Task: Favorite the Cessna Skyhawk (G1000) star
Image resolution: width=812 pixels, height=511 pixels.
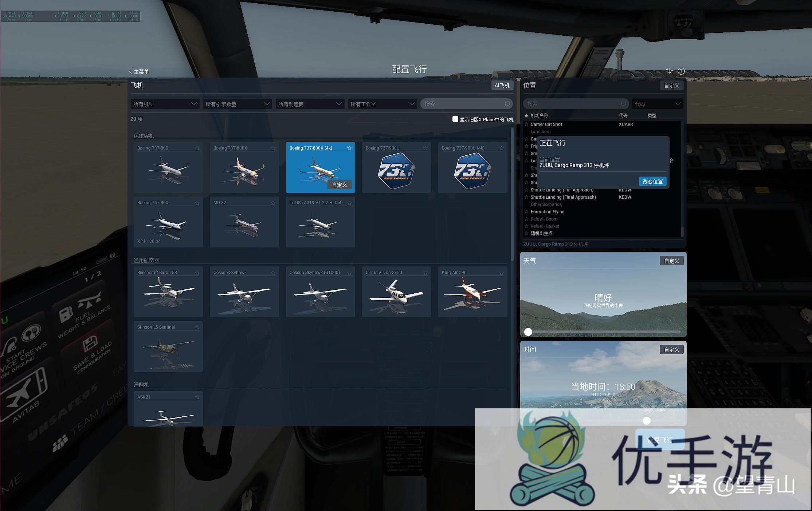Action: tap(349, 273)
